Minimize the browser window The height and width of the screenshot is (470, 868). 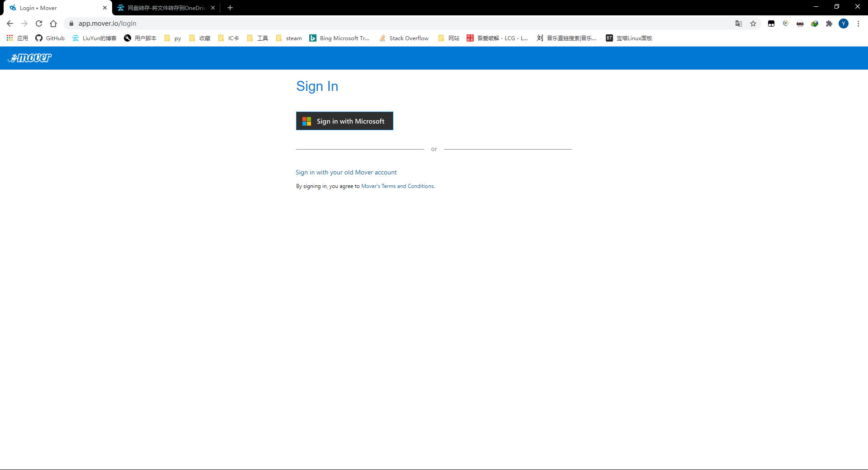(816, 6)
